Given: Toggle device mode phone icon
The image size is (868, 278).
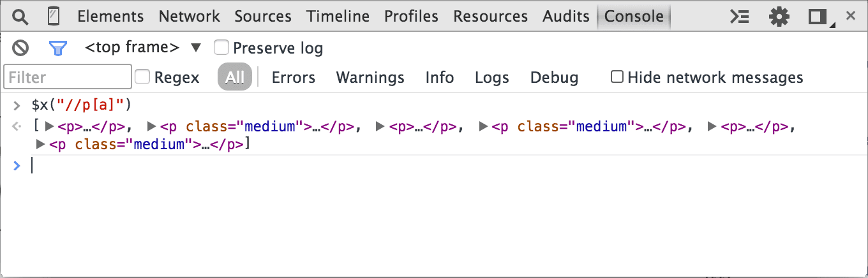Looking at the screenshot, I should point(54,17).
